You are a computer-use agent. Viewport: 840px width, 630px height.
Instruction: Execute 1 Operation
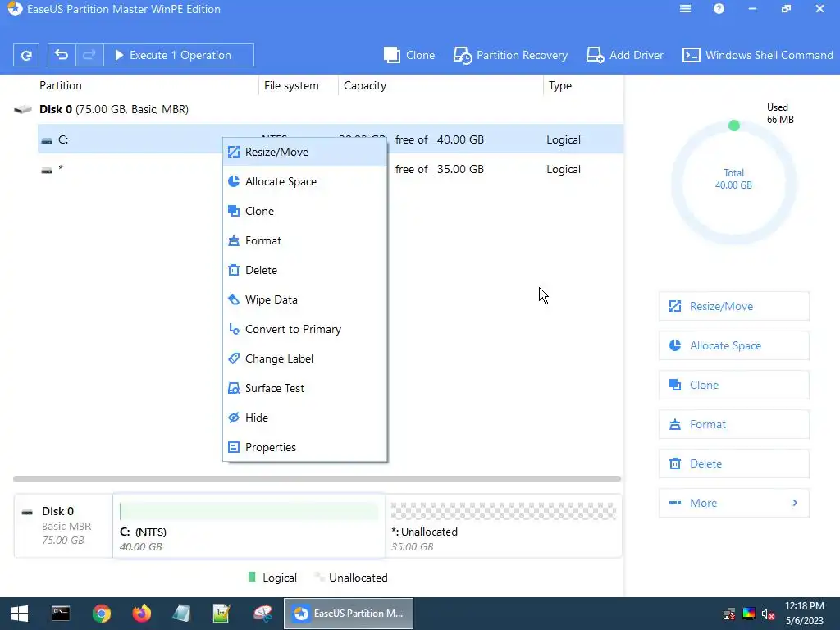(178, 55)
